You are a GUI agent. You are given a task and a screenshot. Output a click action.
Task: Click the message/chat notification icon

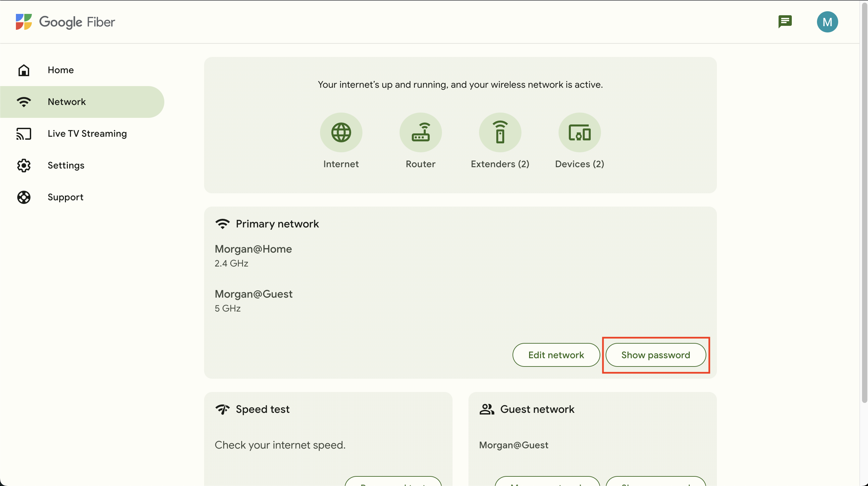pos(785,22)
